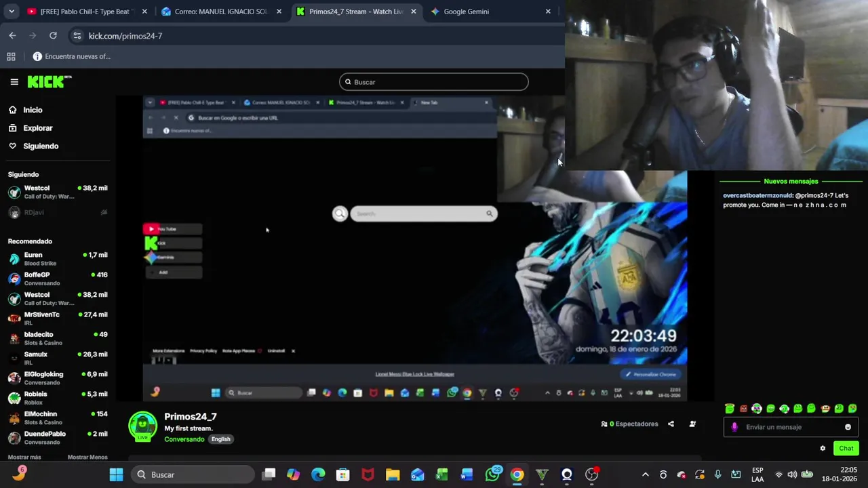Open Euren recommended channel
868x488 pixels.
click(58, 259)
